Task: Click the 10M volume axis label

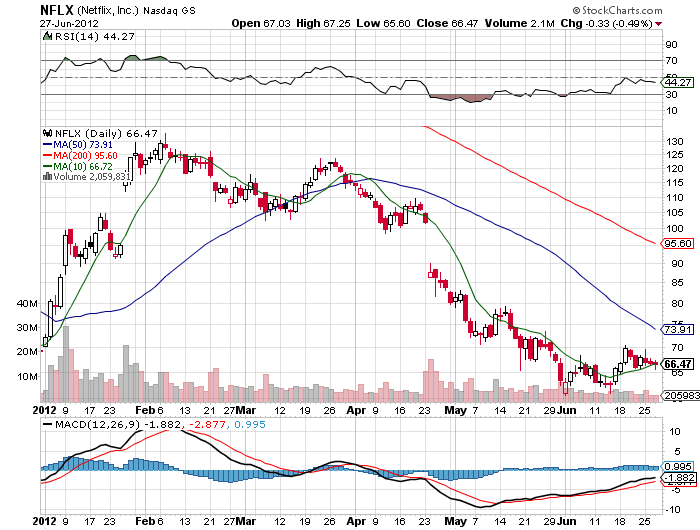Action: tap(27, 376)
